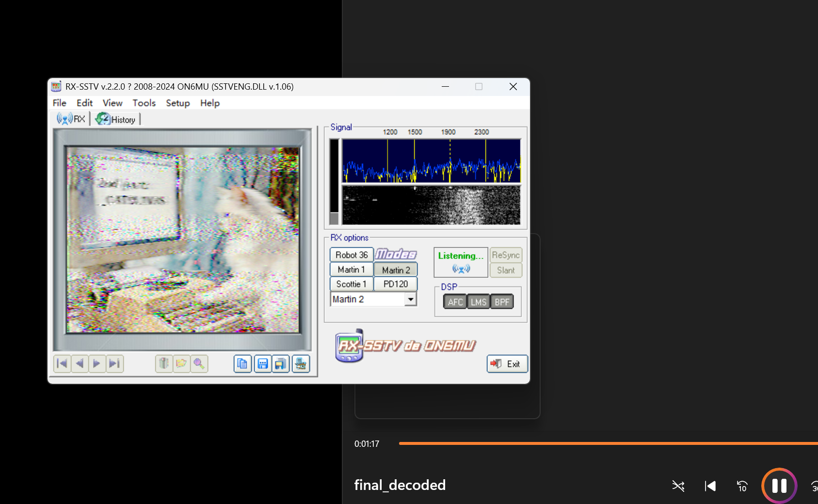The height and width of the screenshot is (504, 818).
Task: Pause the final_decoded audio playback
Action: click(779, 486)
